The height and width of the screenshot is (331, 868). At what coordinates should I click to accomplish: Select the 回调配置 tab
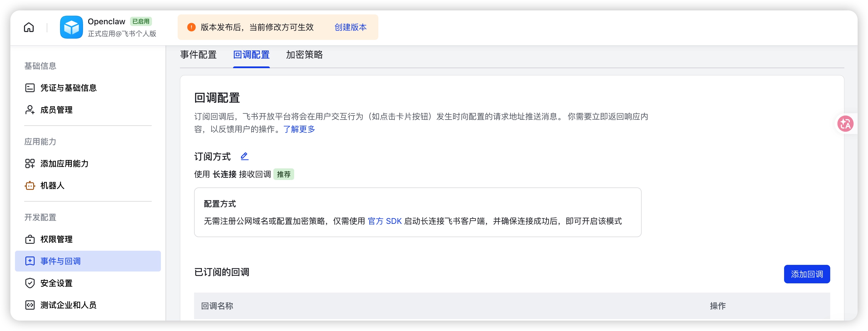pyautogui.click(x=251, y=55)
